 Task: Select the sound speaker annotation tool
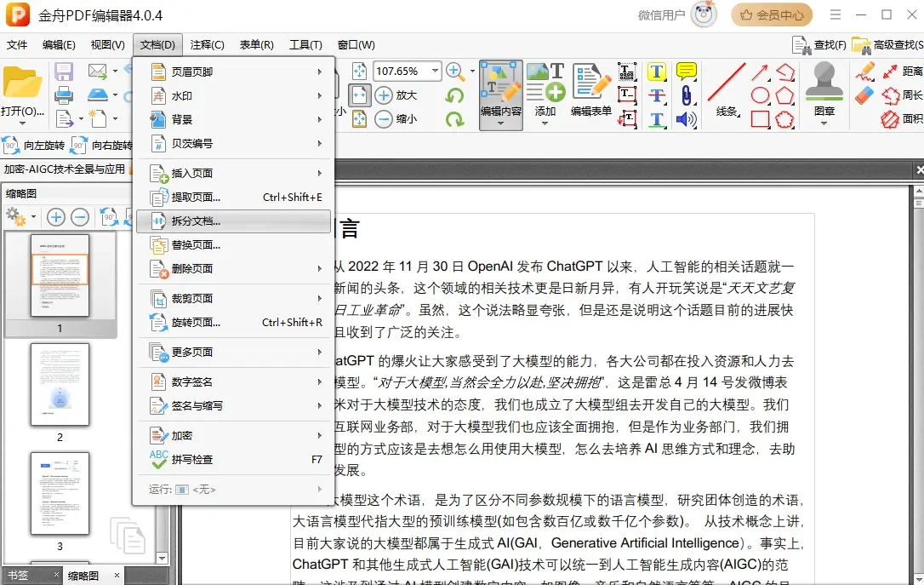click(x=686, y=120)
